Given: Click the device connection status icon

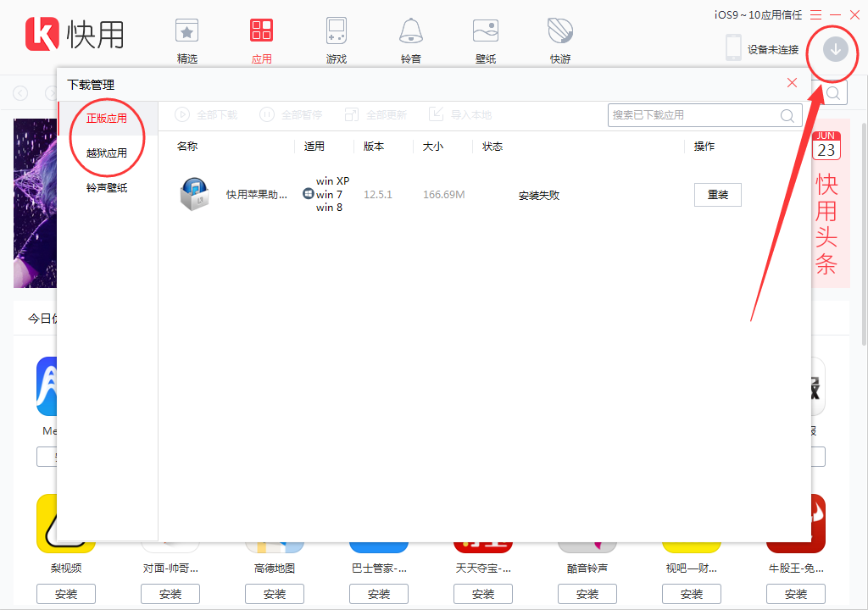Looking at the screenshot, I should [x=732, y=47].
